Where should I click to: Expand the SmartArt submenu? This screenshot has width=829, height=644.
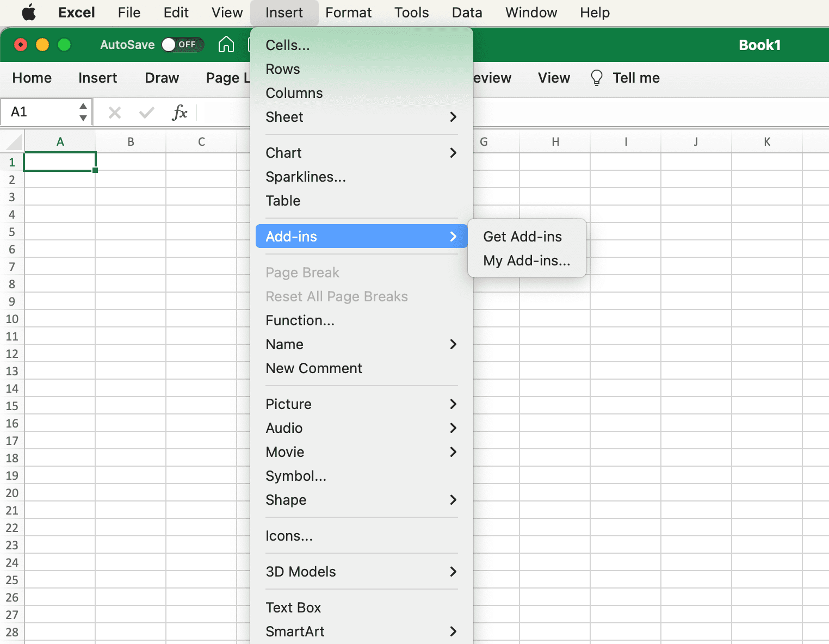point(453,631)
